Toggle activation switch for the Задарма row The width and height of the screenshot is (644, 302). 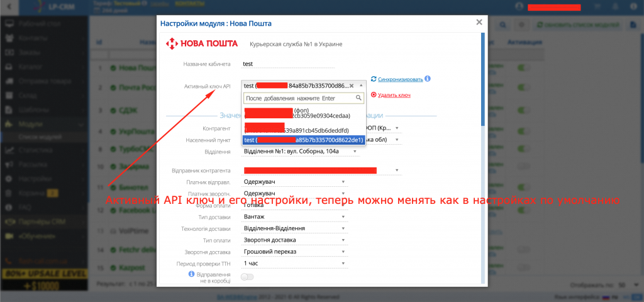(x=523, y=166)
